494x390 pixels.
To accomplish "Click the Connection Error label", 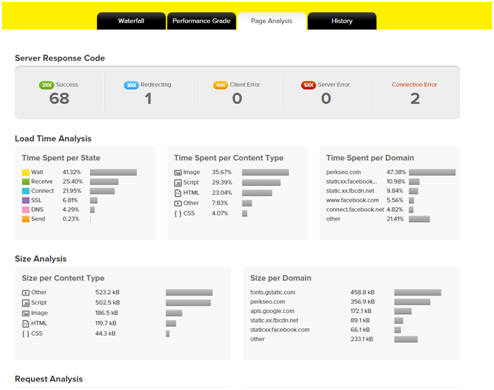I will [x=414, y=85].
